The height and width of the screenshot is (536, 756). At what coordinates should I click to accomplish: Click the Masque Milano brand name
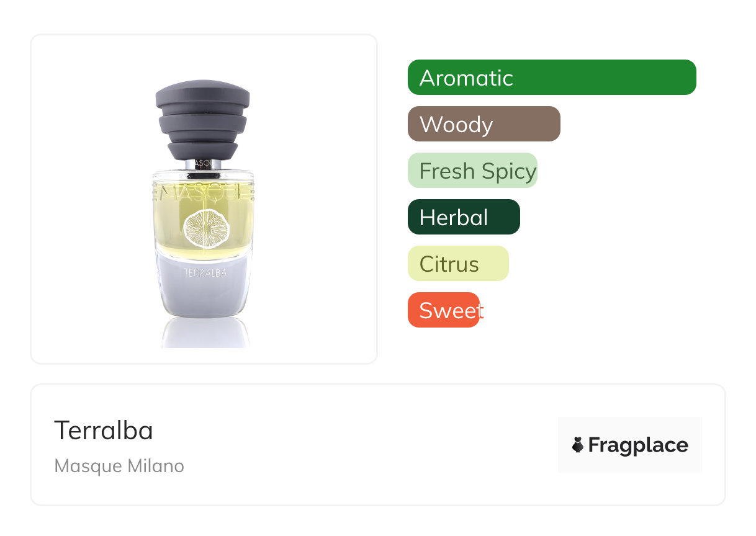pos(119,466)
